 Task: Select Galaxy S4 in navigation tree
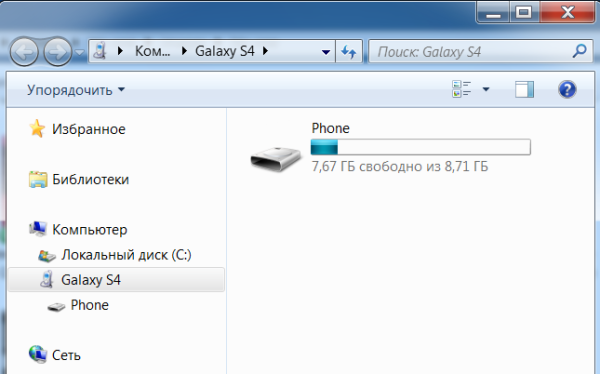[91, 280]
